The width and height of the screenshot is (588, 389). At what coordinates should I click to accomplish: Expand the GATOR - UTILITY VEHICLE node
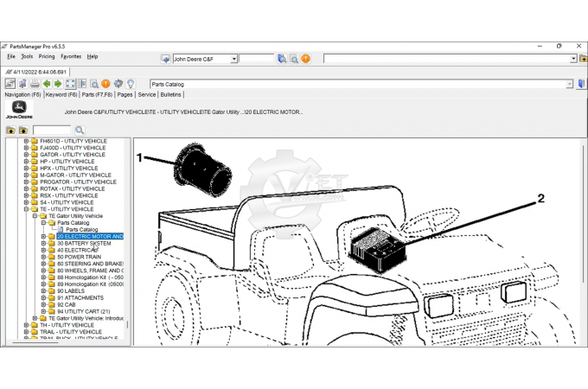pyautogui.click(x=26, y=155)
